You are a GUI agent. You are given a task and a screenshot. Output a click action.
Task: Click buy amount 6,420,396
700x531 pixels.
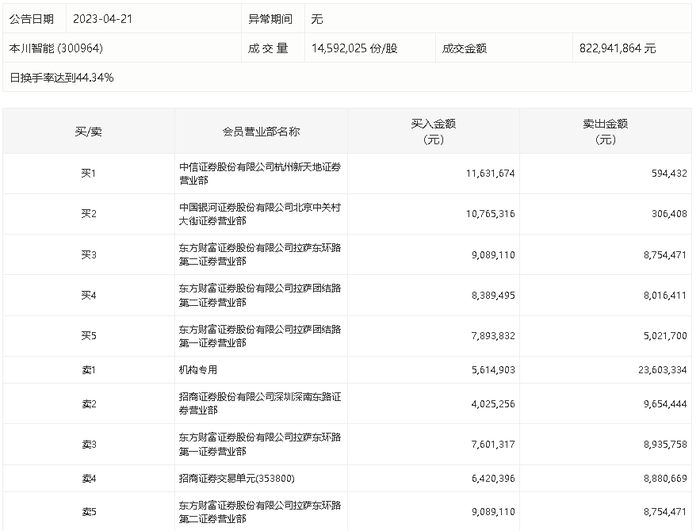493,478
